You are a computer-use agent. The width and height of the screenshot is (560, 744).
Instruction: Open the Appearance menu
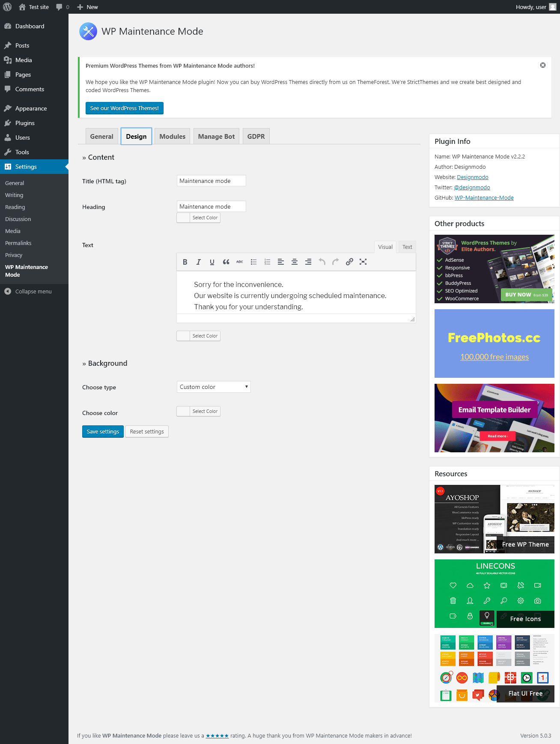point(34,108)
